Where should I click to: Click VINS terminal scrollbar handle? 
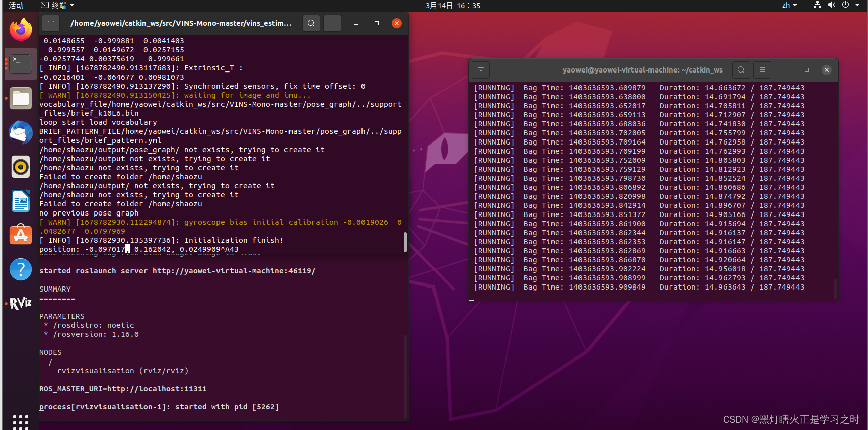[x=405, y=242]
